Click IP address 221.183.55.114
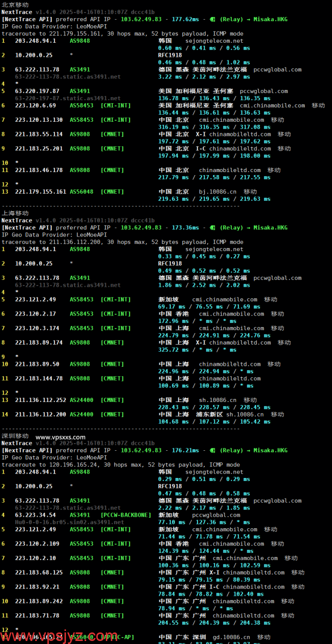This screenshot has width=332, height=644. click(x=39, y=134)
